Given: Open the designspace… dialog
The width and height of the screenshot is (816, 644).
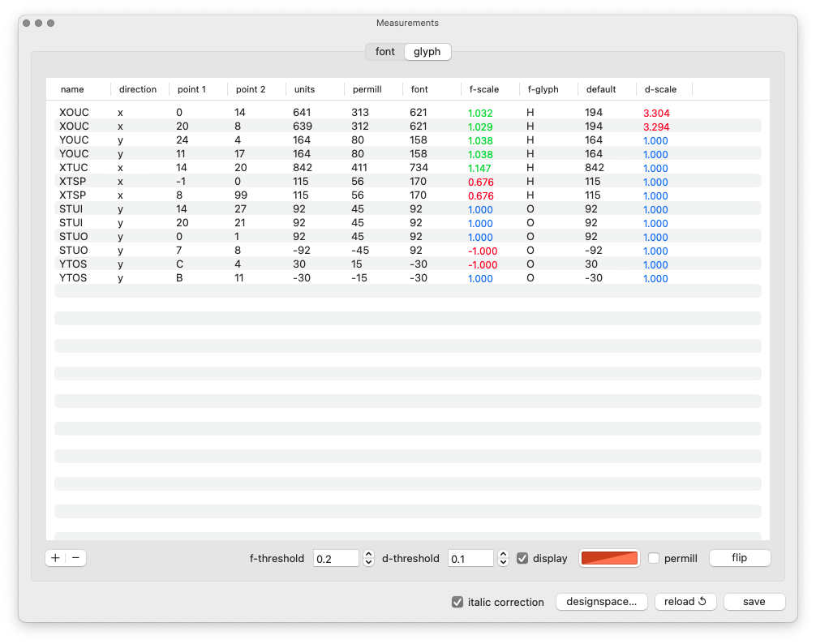Looking at the screenshot, I should pos(601,602).
